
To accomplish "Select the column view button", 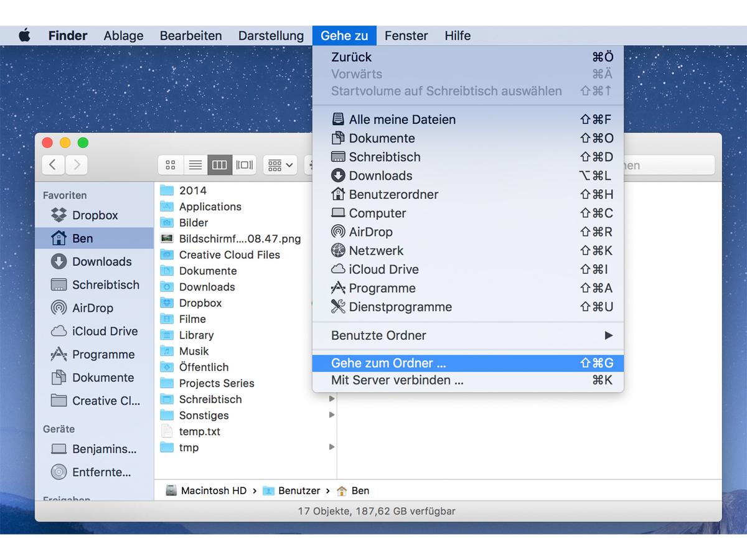I will (219, 165).
